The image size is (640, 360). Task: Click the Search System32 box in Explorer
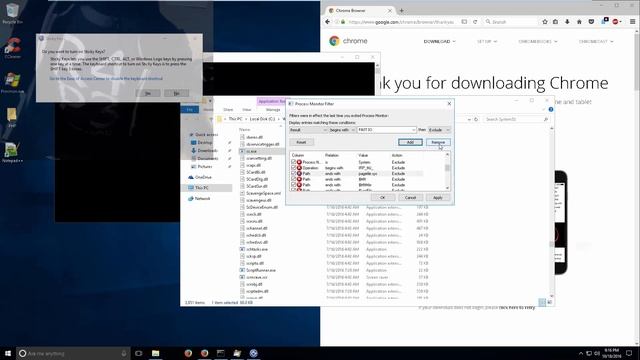click(516, 119)
